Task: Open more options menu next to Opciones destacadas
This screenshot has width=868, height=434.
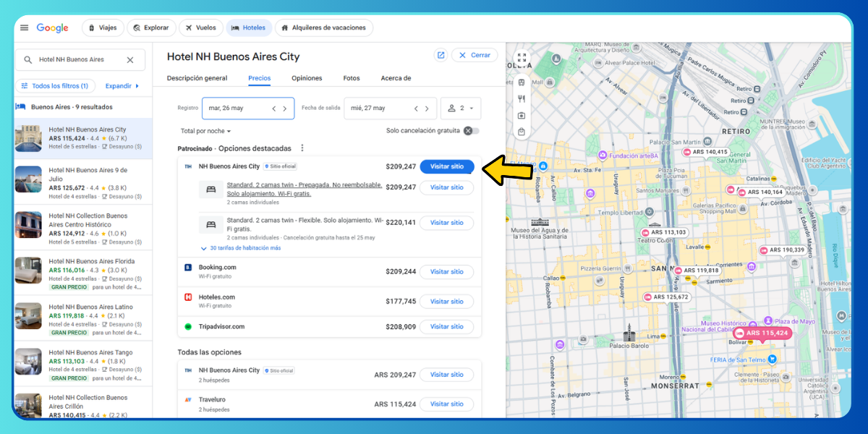Action: [302, 148]
